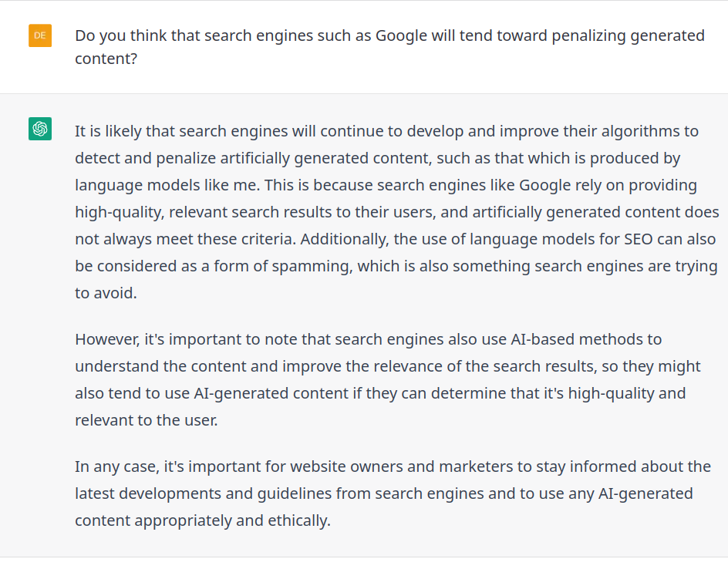
Task: Click the word "Google" in the user's question
Action: point(403,35)
